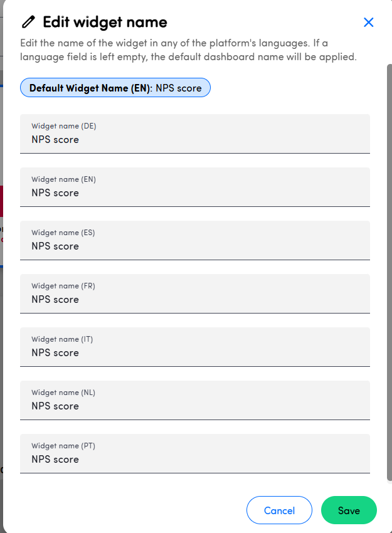Click the Default Widget Name (EN) chip

(115, 88)
